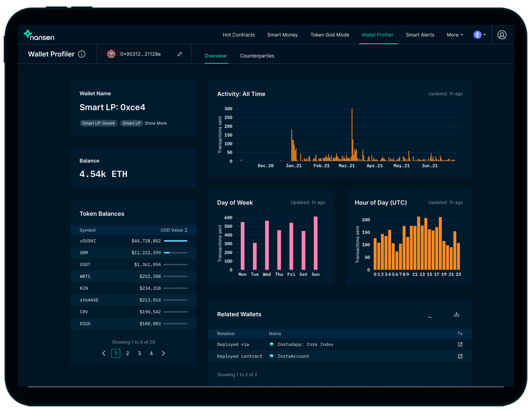Image resolution: width=532 pixels, height=411 pixels.
Task: Click Show More wallet labels
Action: [155, 123]
